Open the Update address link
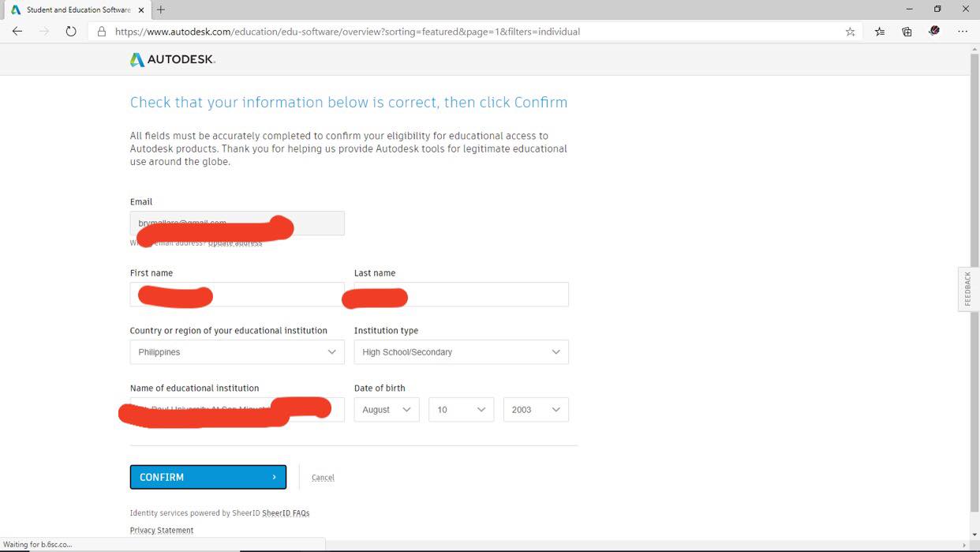 pos(234,242)
